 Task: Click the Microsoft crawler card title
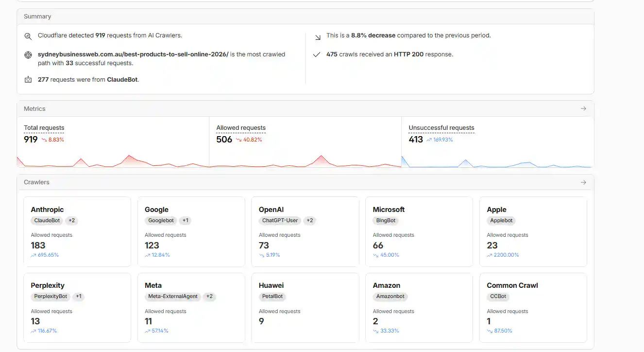(x=389, y=210)
